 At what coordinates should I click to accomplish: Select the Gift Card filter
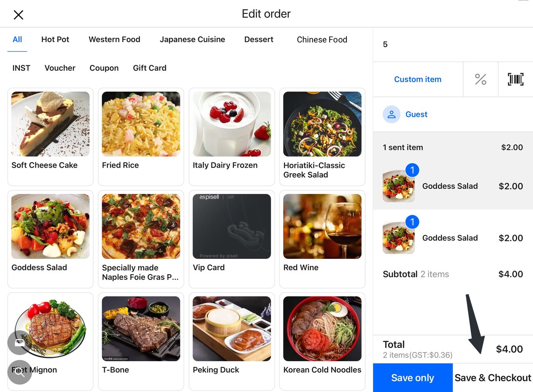(149, 68)
